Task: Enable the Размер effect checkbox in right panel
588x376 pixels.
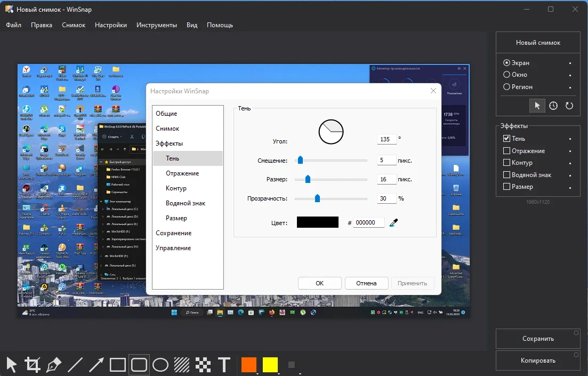Action: pyautogui.click(x=506, y=187)
